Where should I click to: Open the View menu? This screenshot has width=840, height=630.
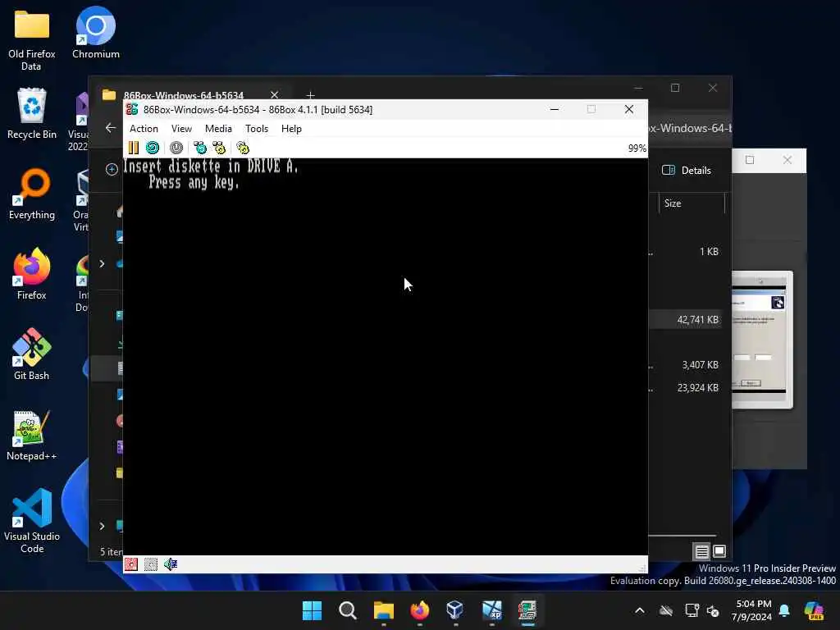(181, 129)
